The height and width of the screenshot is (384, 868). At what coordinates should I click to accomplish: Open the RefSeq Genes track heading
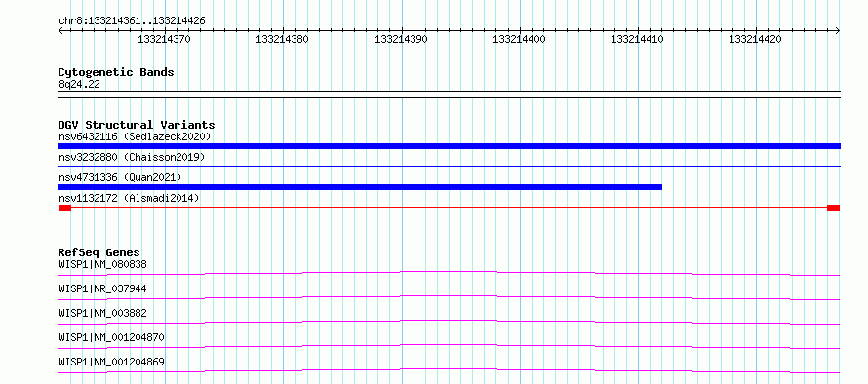(x=99, y=252)
